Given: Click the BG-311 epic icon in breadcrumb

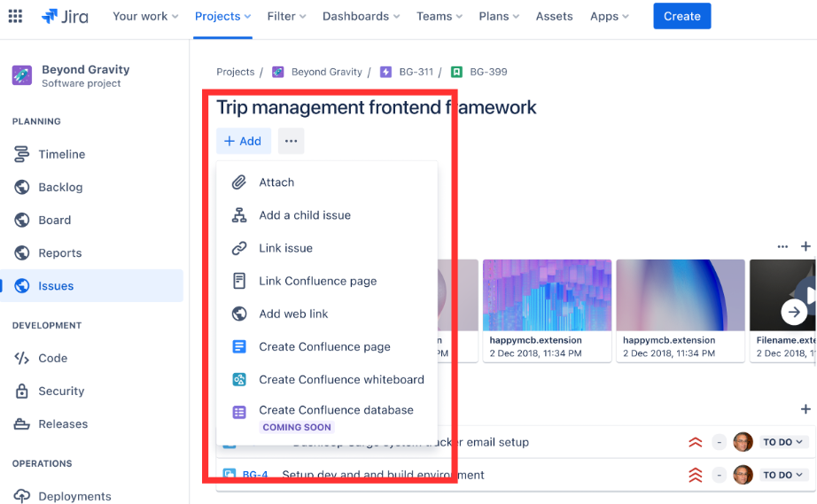Looking at the screenshot, I should (x=385, y=72).
